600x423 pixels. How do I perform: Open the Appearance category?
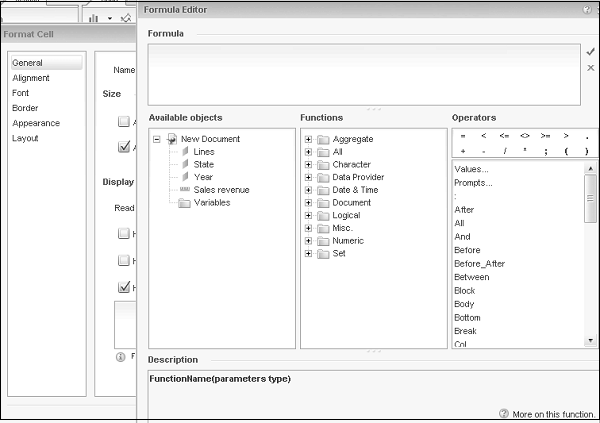35,123
